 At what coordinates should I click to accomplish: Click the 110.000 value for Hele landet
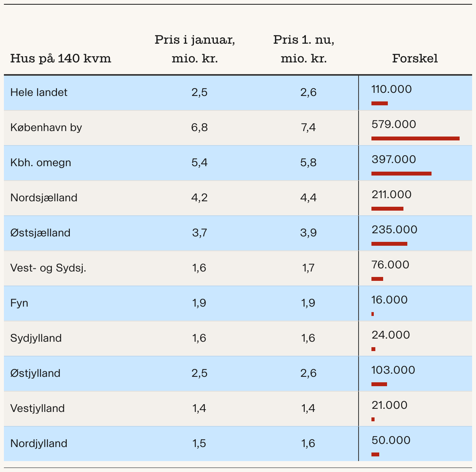[391, 89]
